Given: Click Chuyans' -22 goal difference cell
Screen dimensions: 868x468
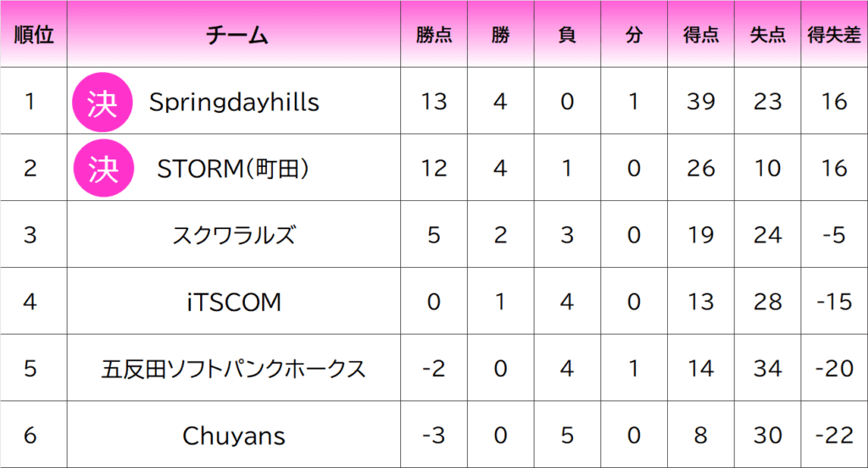Looking at the screenshot, I should point(834,435).
